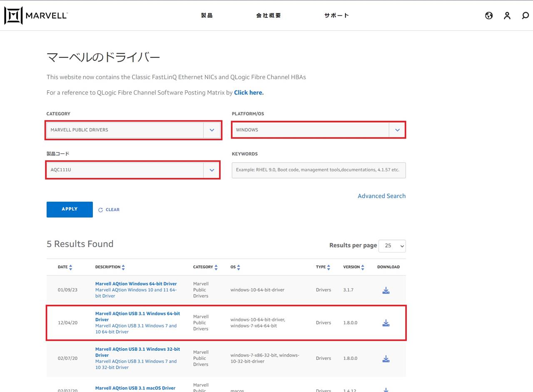Click the "5 Results Found" heading
The width and height of the screenshot is (533, 392).
80,244
